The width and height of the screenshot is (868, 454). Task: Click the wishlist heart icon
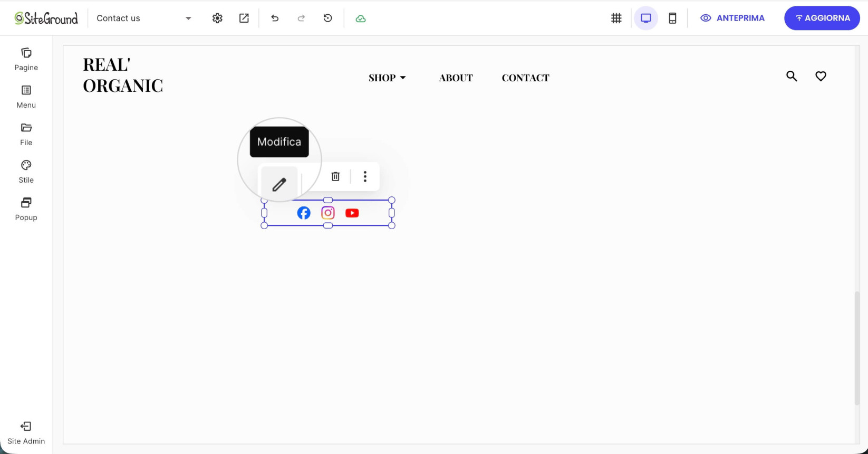(821, 76)
